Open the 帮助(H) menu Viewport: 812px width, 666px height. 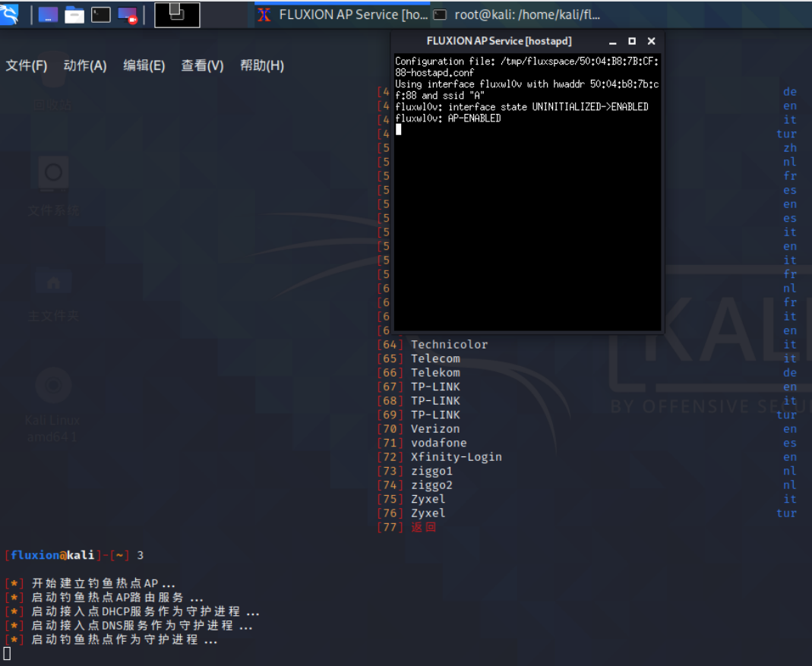point(262,66)
